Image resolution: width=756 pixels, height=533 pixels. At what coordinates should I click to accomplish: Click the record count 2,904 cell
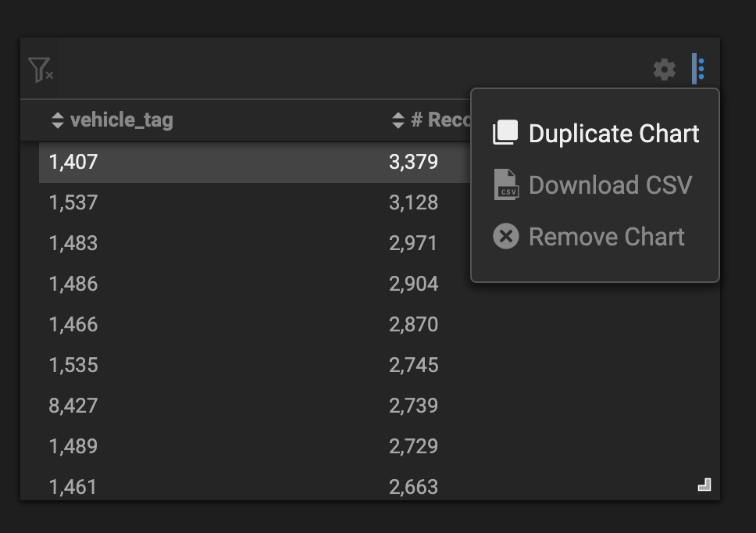tap(414, 284)
